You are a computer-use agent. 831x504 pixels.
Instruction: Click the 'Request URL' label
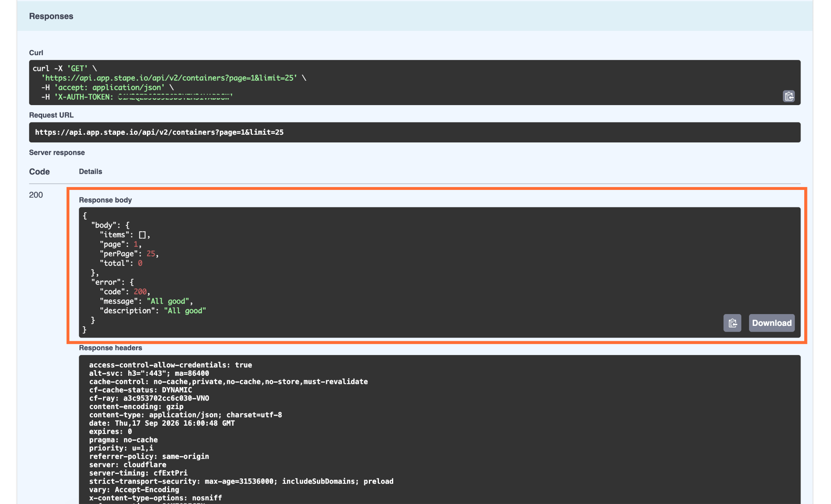[51, 115]
